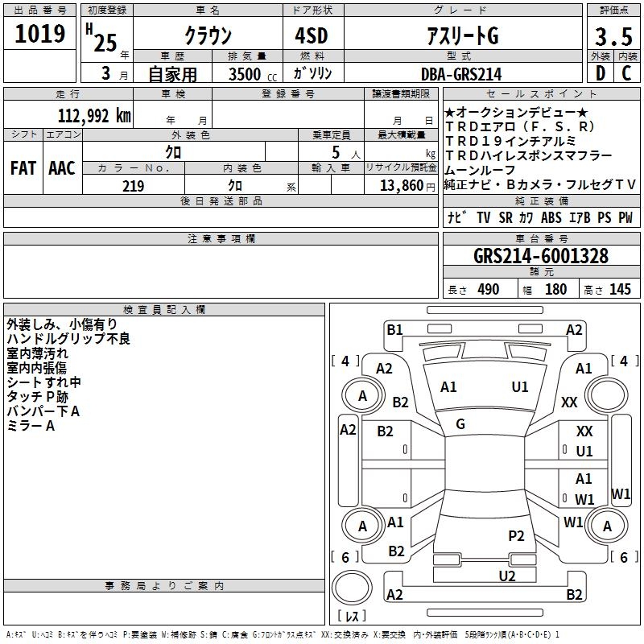
Task: Click the PW equipment code
Action: (x=625, y=217)
